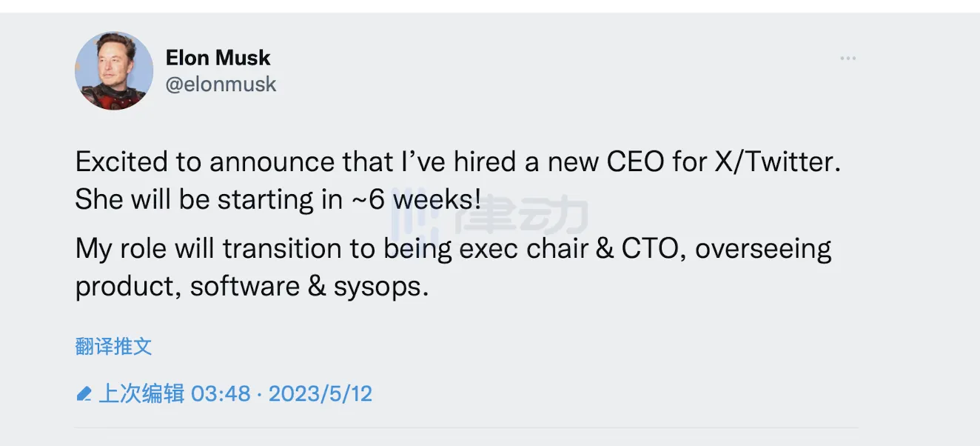Click the 上次编辑 last edited label
980x446 pixels.
141,393
